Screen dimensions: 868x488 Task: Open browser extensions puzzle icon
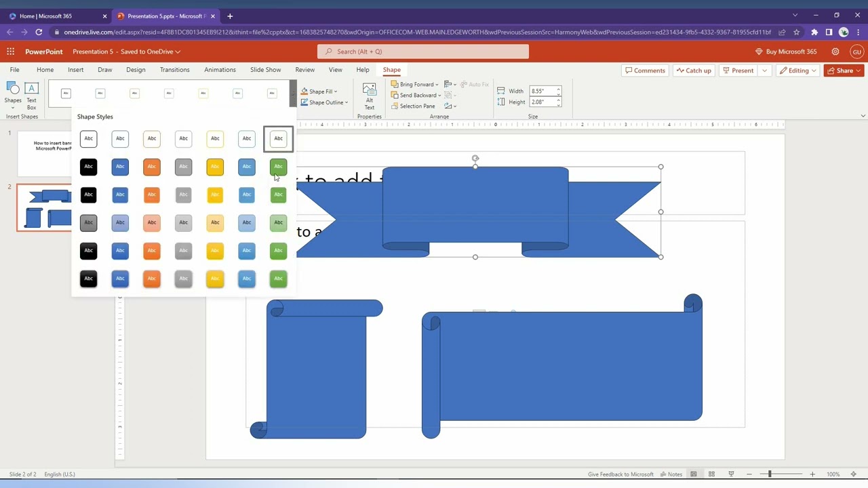coord(814,32)
